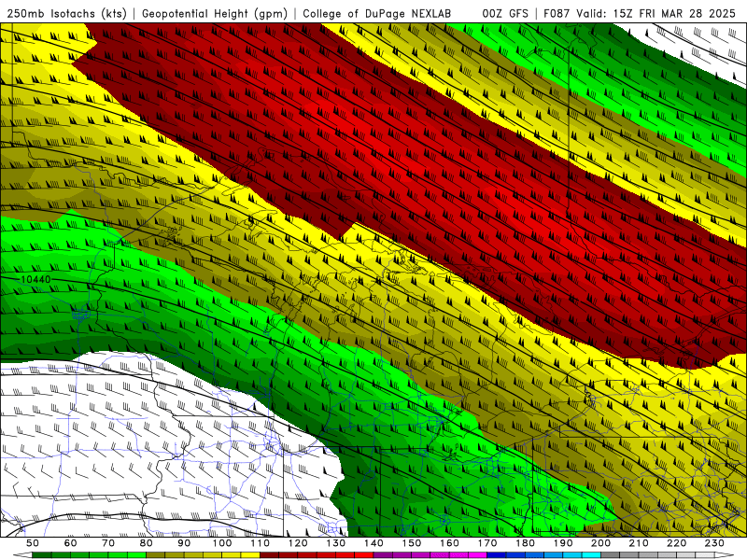
Task: Click the '10440' height contour label
Action: click(x=36, y=279)
